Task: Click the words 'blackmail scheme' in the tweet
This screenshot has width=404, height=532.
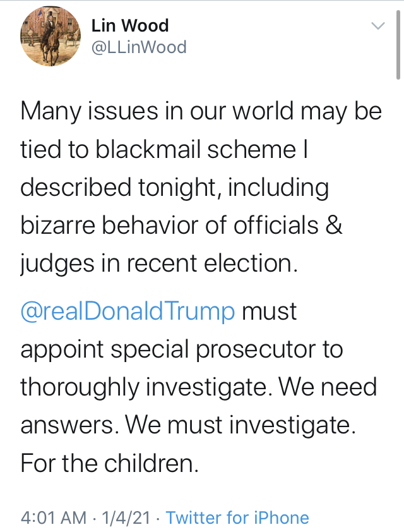Action: 196,150
